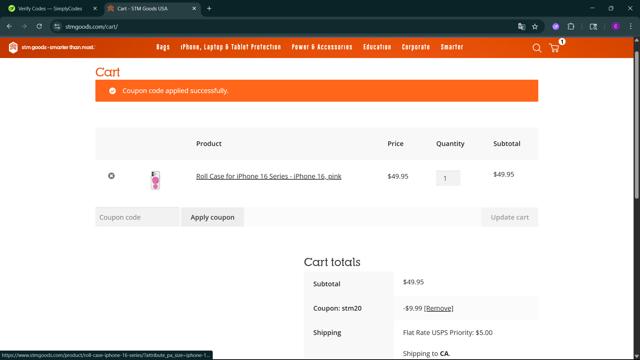Click the 'Shipping to CA.' text
The image size is (640, 360).
point(426,353)
